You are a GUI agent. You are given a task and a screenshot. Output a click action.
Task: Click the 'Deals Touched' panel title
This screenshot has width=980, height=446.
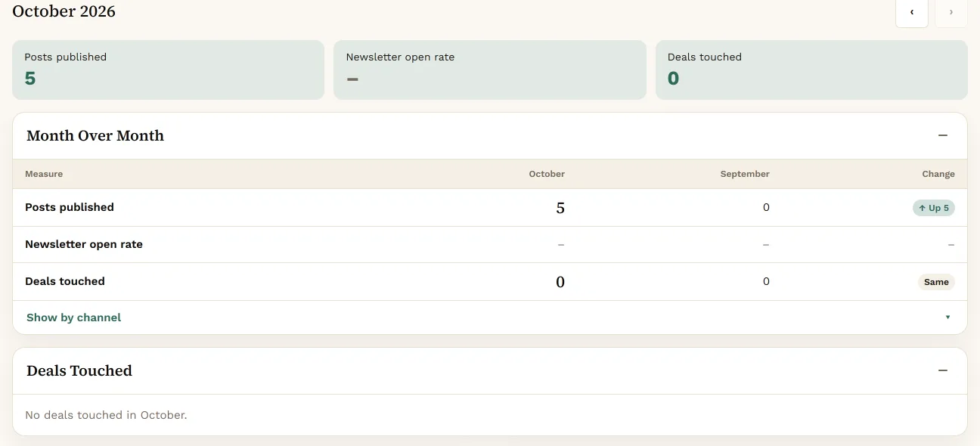coord(79,371)
